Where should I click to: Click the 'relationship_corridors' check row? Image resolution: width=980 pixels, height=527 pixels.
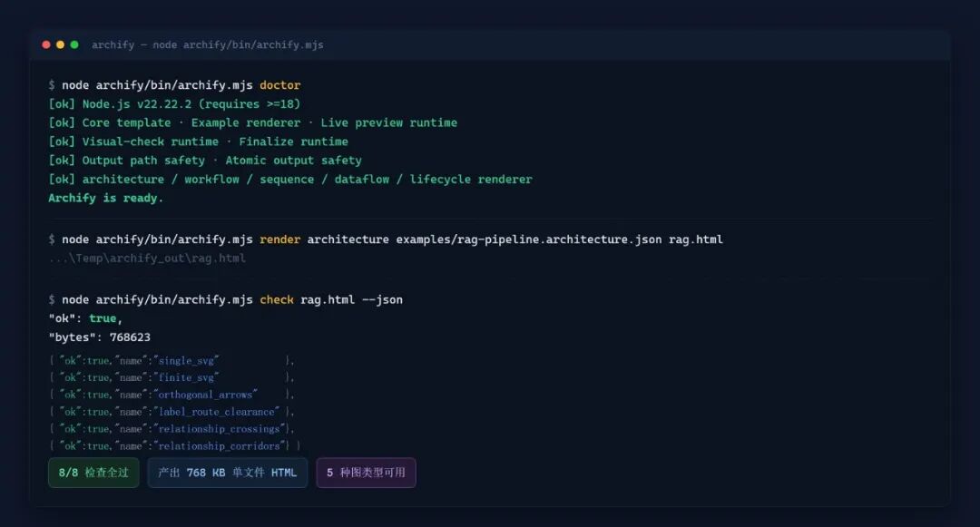point(175,446)
